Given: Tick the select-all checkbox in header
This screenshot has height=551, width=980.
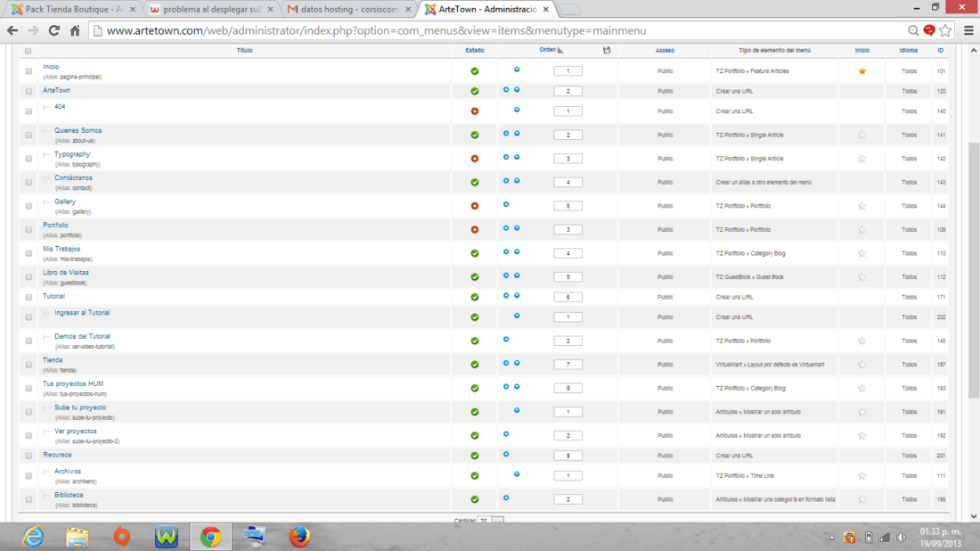Looking at the screenshot, I should click(29, 51).
